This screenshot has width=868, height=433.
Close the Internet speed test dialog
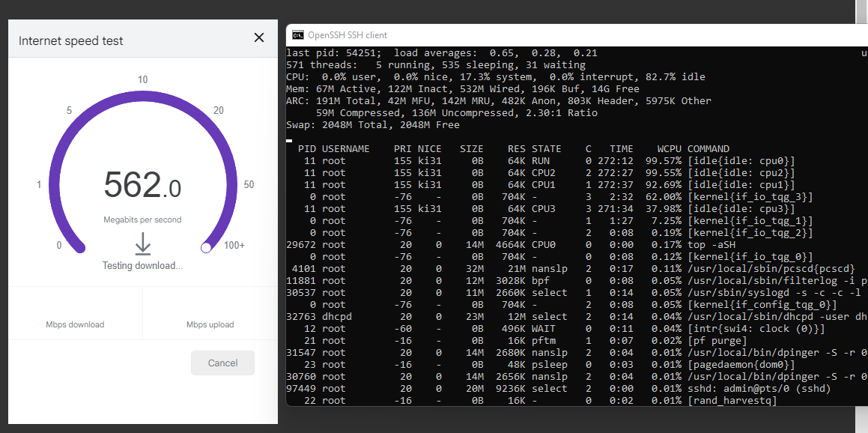(x=258, y=37)
